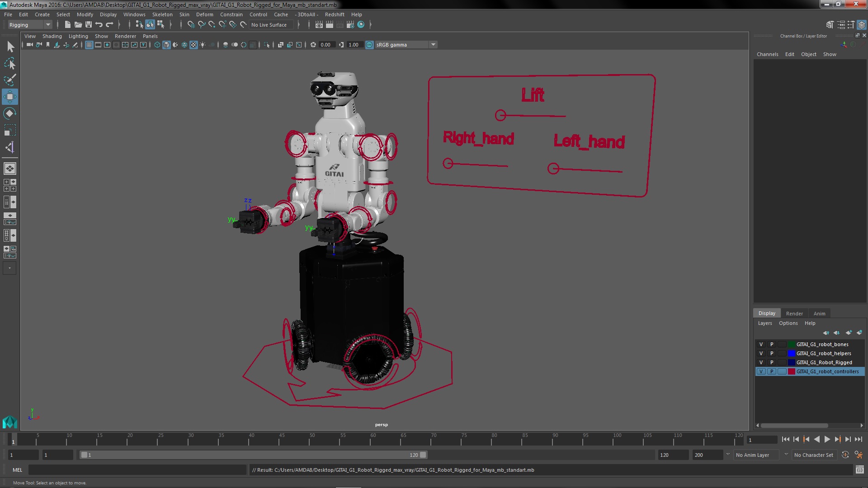Image resolution: width=868 pixels, height=488 pixels.
Task: Toggle visibility of GITAI_G1_robot_helpers layer
Action: coord(761,353)
